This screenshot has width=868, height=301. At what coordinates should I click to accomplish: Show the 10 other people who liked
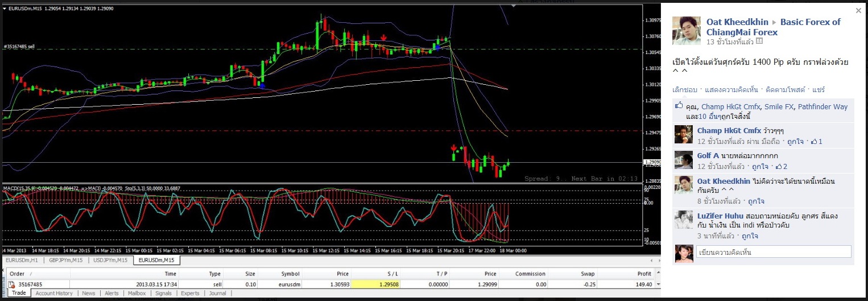tap(709, 117)
